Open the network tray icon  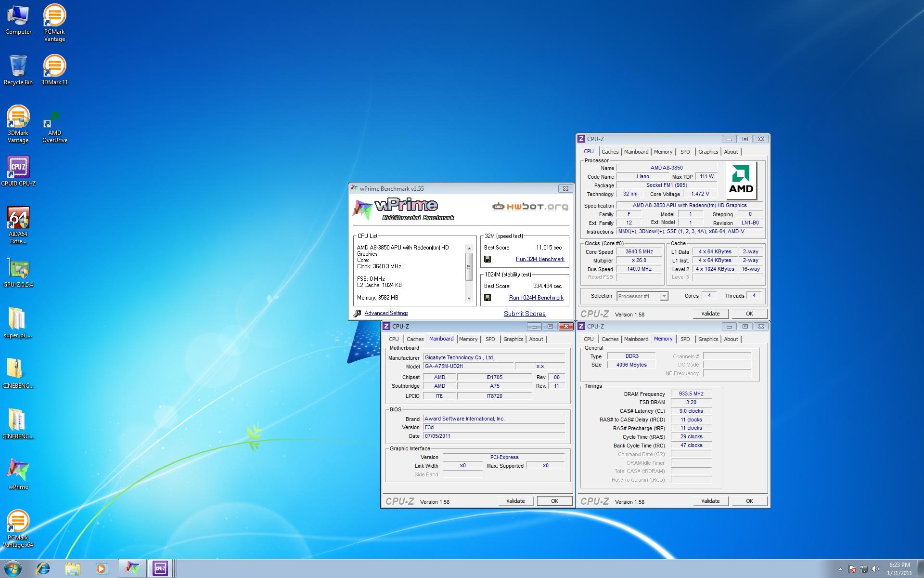click(863, 569)
